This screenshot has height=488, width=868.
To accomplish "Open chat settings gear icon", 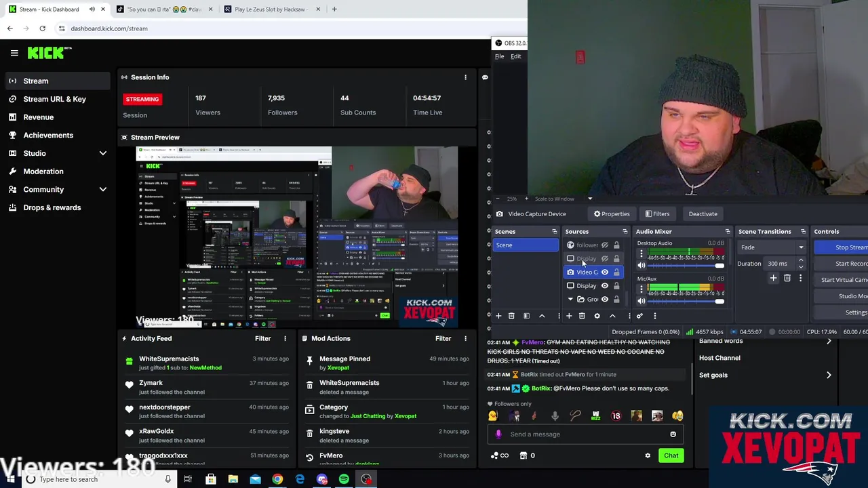I will (x=648, y=455).
